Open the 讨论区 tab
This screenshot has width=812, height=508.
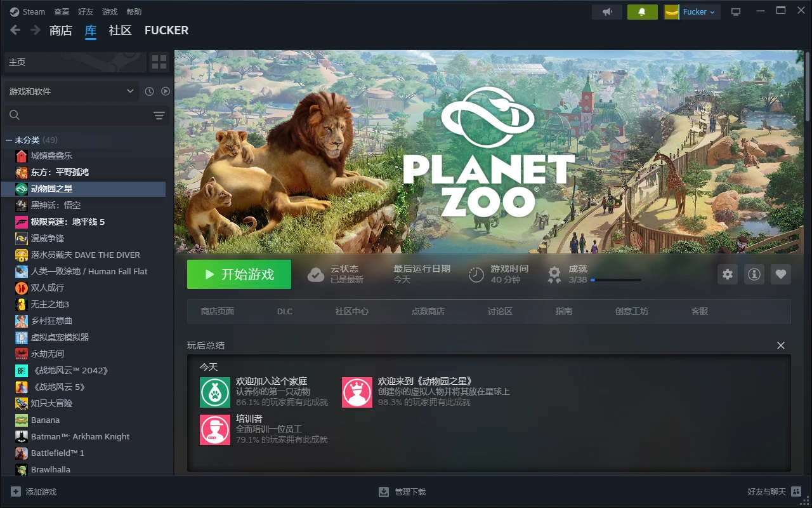coord(500,311)
